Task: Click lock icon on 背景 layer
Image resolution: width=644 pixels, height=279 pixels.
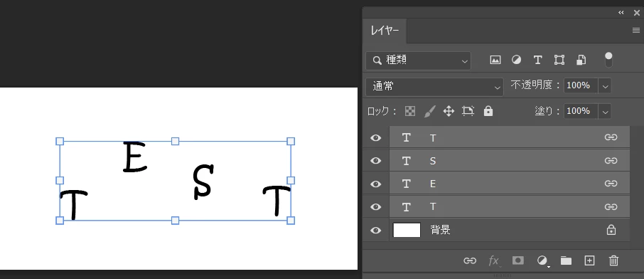Action: [x=611, y=230]
